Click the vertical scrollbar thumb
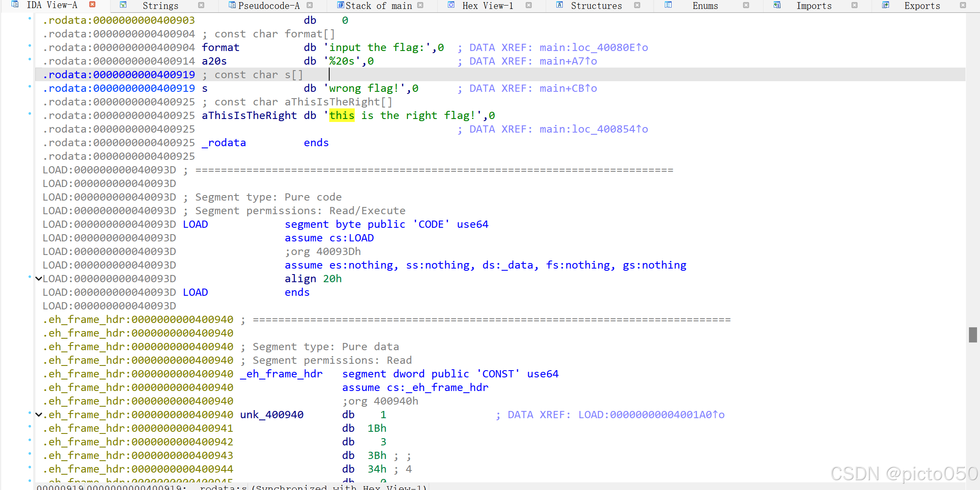Screen dimensions: 980x490 974,334
